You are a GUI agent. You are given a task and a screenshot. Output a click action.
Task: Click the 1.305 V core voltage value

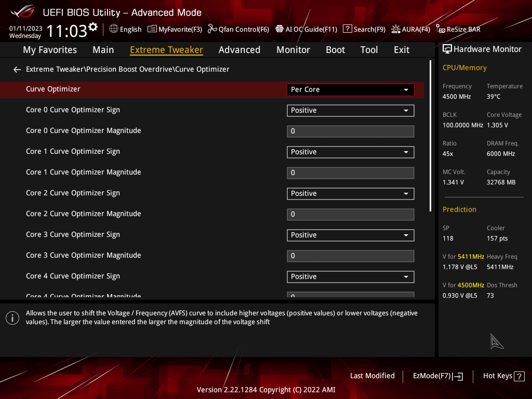tap(497, 125)
